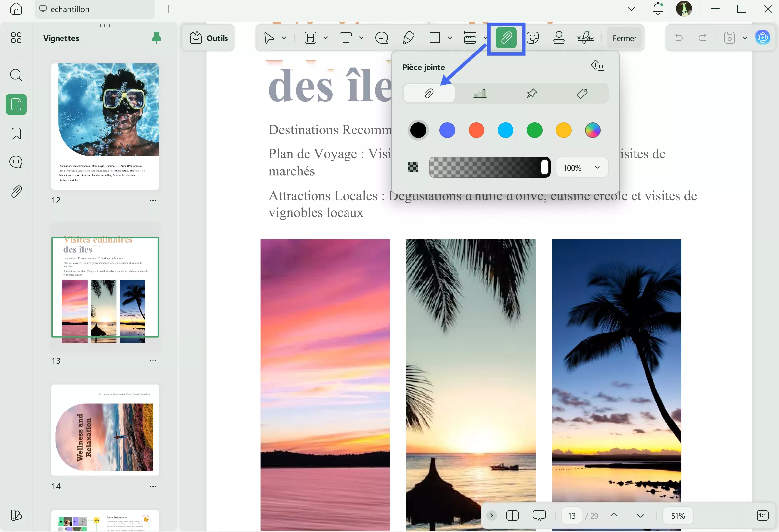Image resolution: width=779 pixels, height=532 pixels.
Task: Expand the shape tool dropdown arrow
Action: (450, 38)
